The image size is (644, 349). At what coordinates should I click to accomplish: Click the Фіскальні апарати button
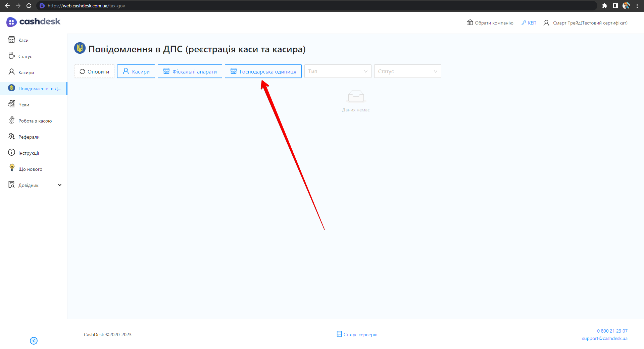pos(190,71)
